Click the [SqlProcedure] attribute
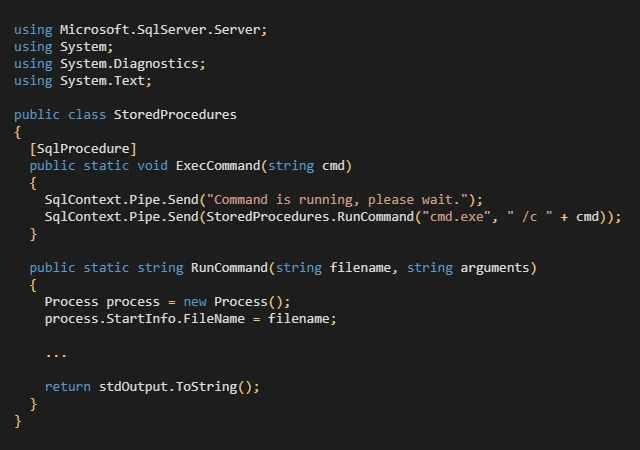The width and height of the screenshot is (640, 450). [83, 148]
